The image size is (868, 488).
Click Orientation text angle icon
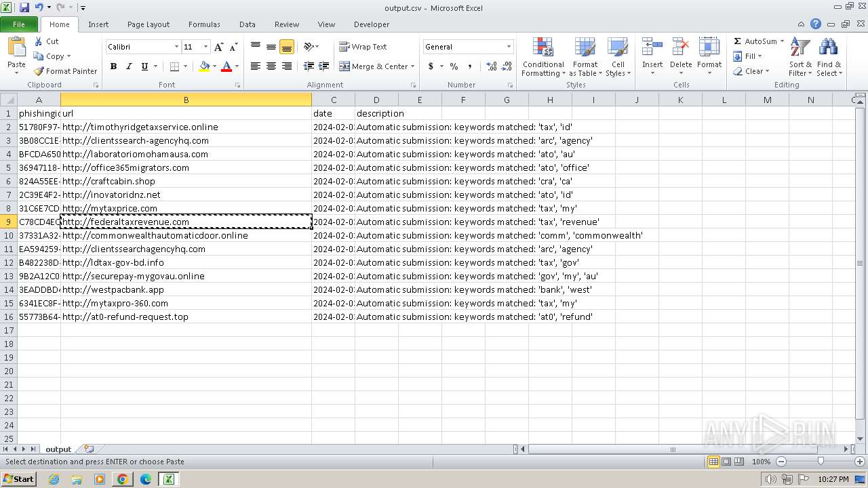click(x=309, y=47)
